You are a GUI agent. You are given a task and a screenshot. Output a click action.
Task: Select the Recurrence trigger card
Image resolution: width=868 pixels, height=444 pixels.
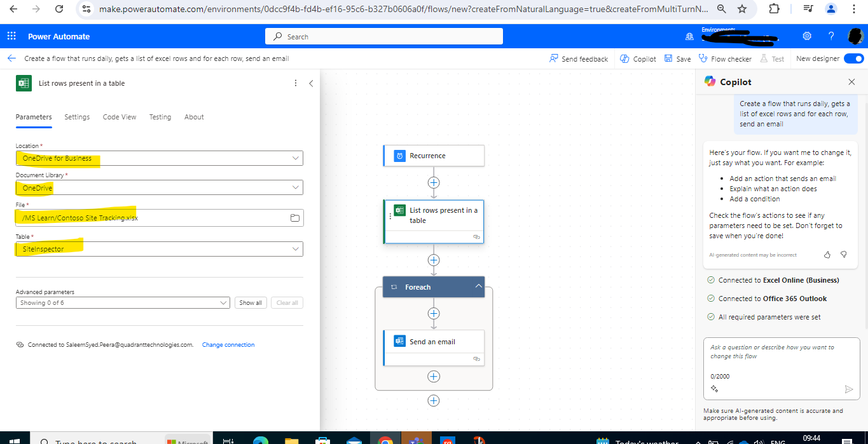pos(434,156)
